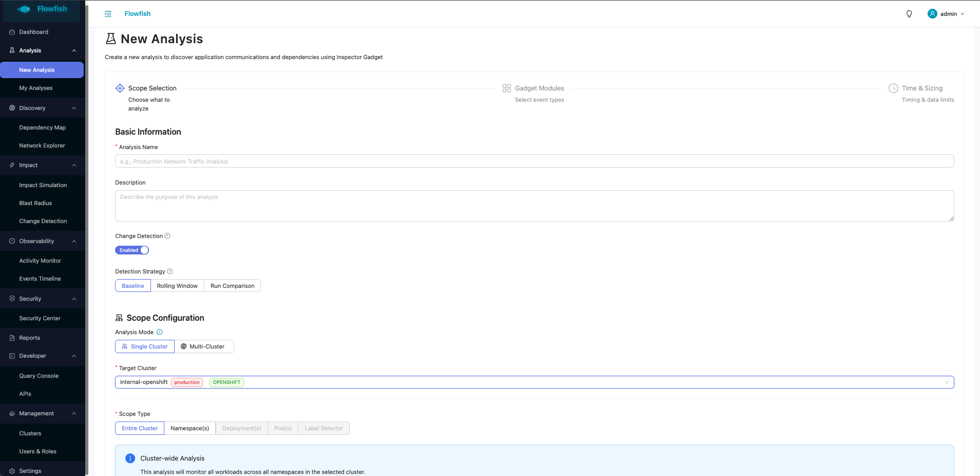Click the admin user avatar icon
Image resolution: width=980 pixels, height=476 pixels.
pos(932,14)
